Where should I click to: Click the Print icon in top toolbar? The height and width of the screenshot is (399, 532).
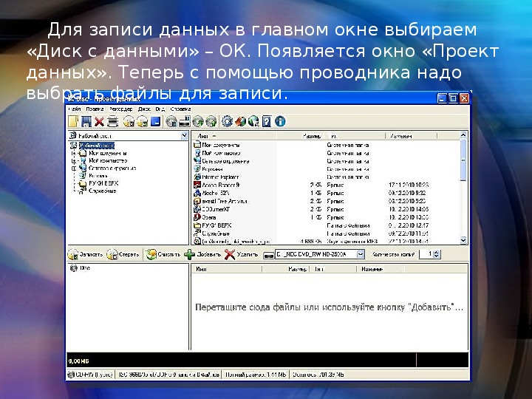coord(112,121)
